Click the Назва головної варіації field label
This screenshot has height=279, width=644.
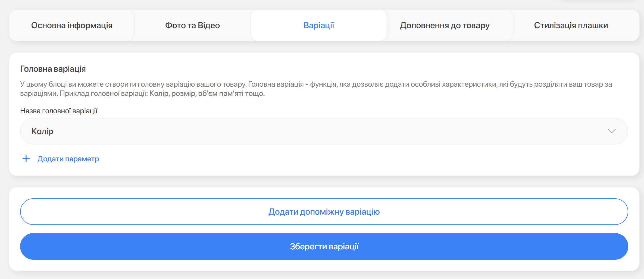point(59,111)
